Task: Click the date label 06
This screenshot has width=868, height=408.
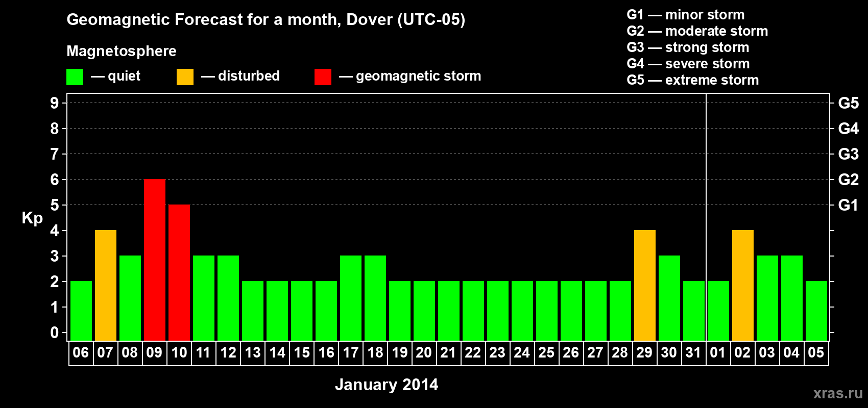Action: (81, 352)
